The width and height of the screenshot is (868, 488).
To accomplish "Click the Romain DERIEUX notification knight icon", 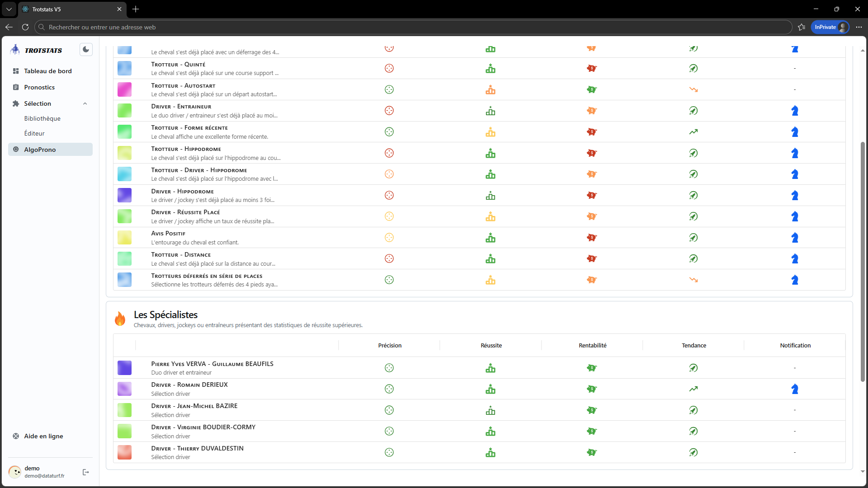I will [795, 389].
